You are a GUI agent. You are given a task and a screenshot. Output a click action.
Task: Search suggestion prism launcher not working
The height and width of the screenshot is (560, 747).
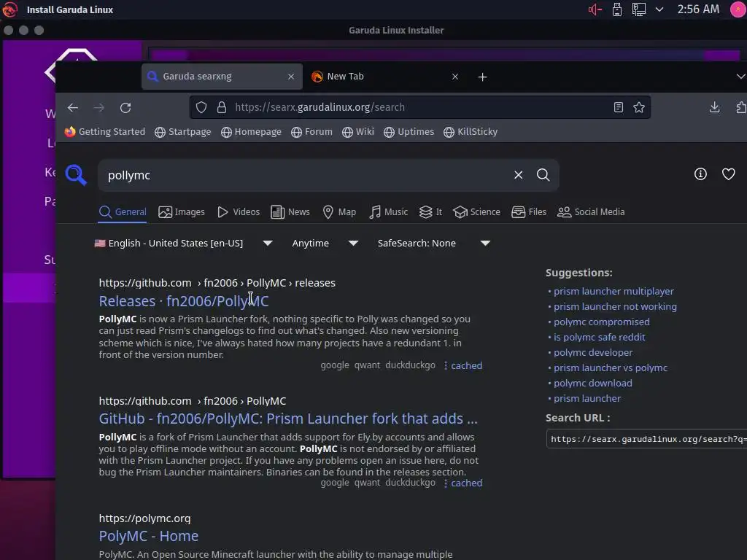[615, 307]
